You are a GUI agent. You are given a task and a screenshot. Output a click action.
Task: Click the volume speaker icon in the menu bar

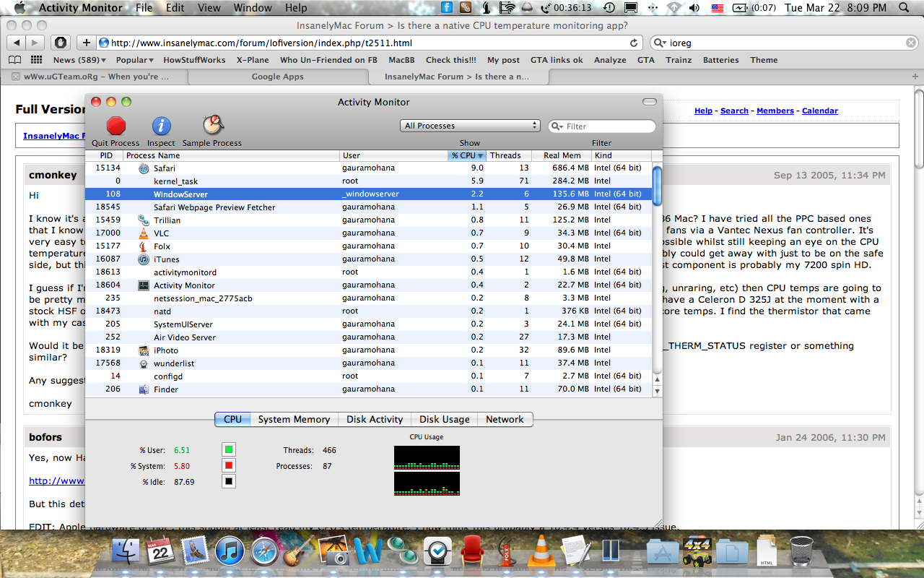click(x=694, y=8)
